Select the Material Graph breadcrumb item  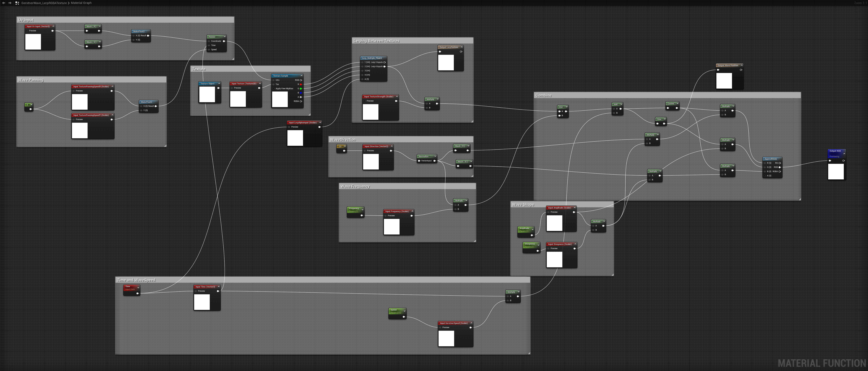coord(81,3)
